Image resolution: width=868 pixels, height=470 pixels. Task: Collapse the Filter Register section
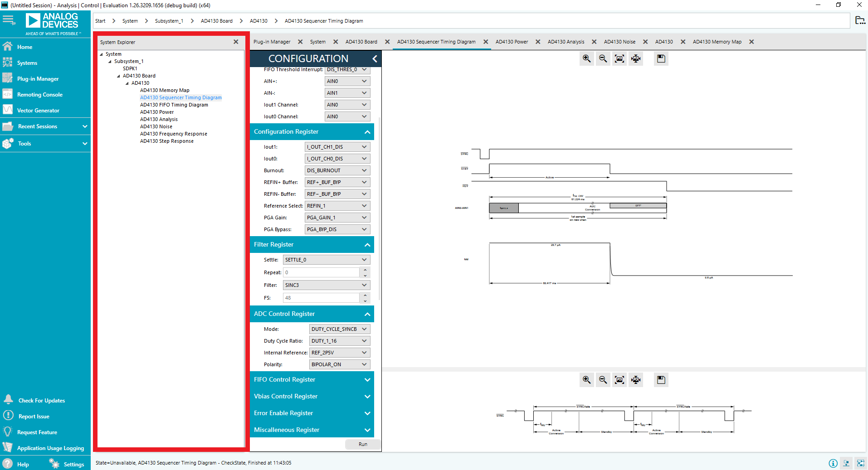367,245
